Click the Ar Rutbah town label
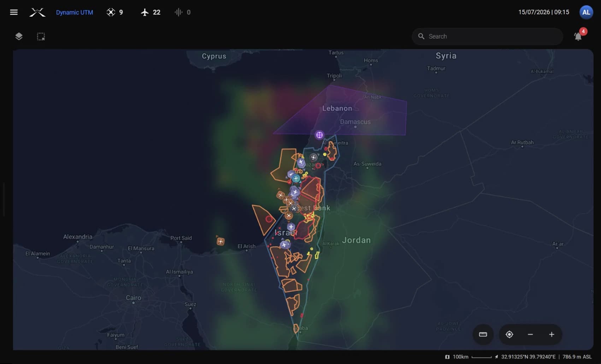 522,142
